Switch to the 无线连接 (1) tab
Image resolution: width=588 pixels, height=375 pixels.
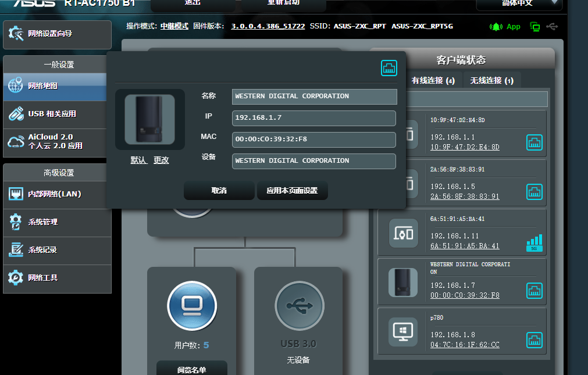point(491,81)
